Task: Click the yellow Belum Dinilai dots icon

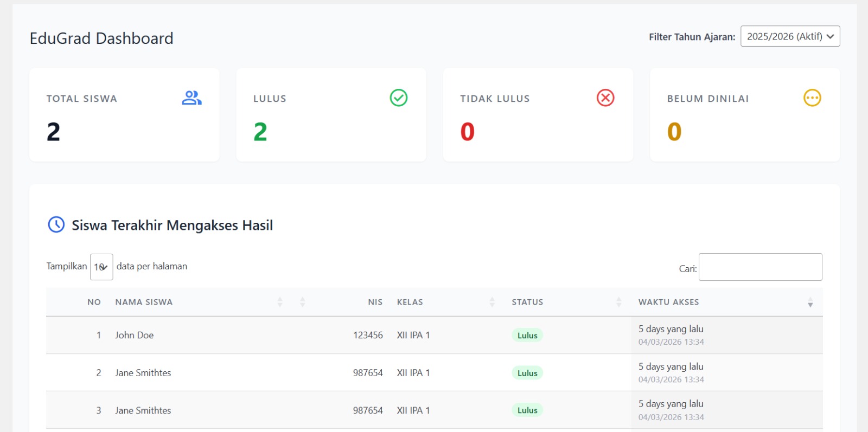Action: coord(812,98)
